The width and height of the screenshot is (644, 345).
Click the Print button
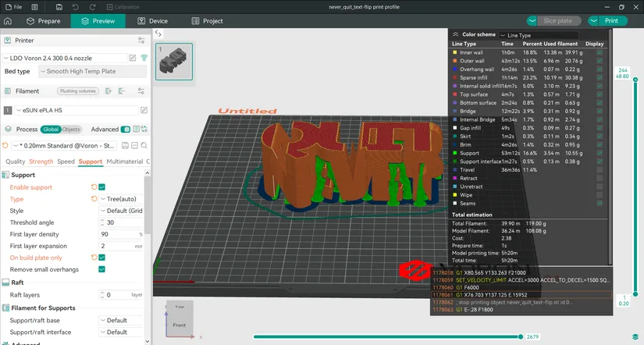point(612,20)
